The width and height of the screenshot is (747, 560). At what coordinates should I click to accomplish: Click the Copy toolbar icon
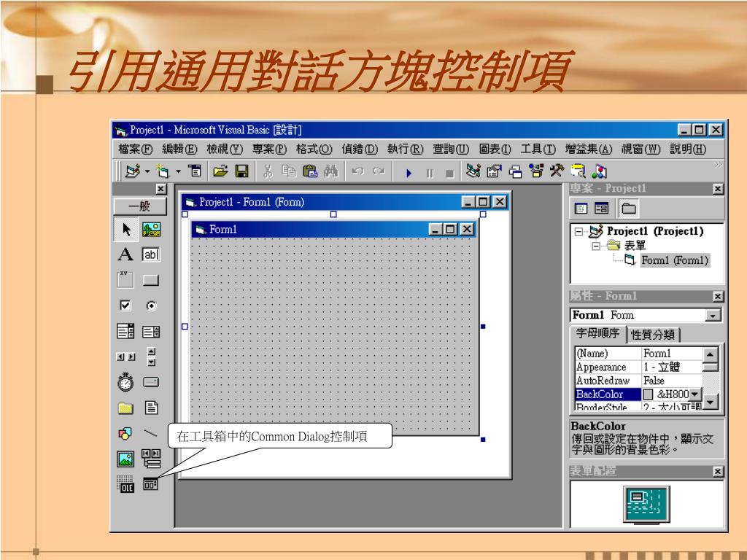pos(289,171)
